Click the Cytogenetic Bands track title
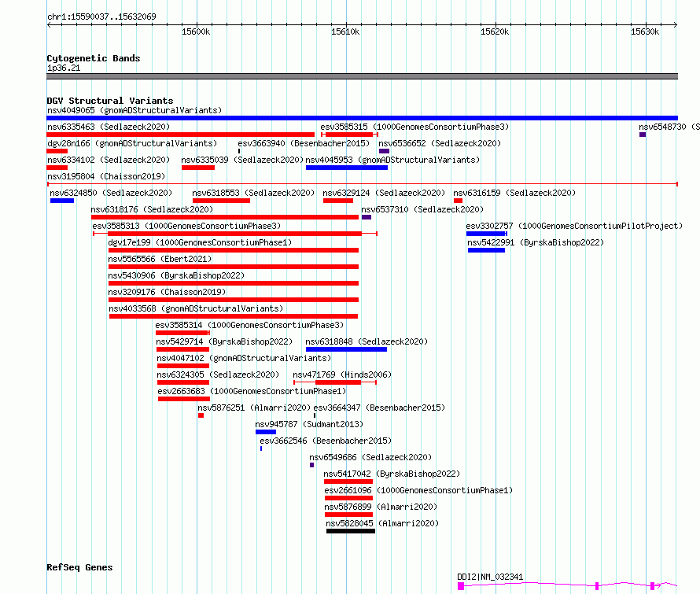The image size is (700, 594). click(x=94, y=58)
